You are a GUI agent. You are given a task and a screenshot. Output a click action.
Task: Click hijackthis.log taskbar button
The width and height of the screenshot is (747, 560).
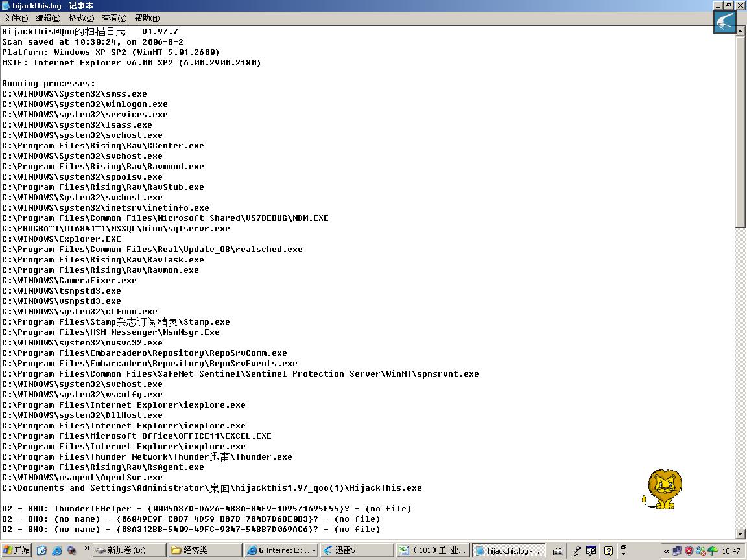tap(509, 550)
